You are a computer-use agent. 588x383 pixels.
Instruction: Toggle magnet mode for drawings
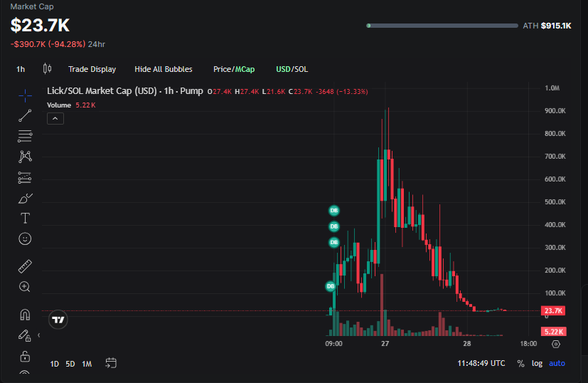click(x=25, y=315)
